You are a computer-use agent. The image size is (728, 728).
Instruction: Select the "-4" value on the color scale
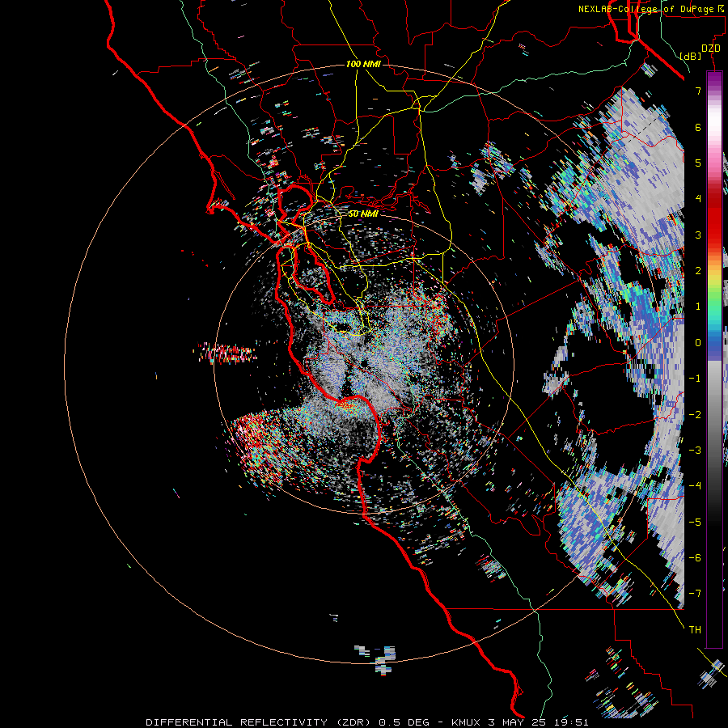point(695,485)
